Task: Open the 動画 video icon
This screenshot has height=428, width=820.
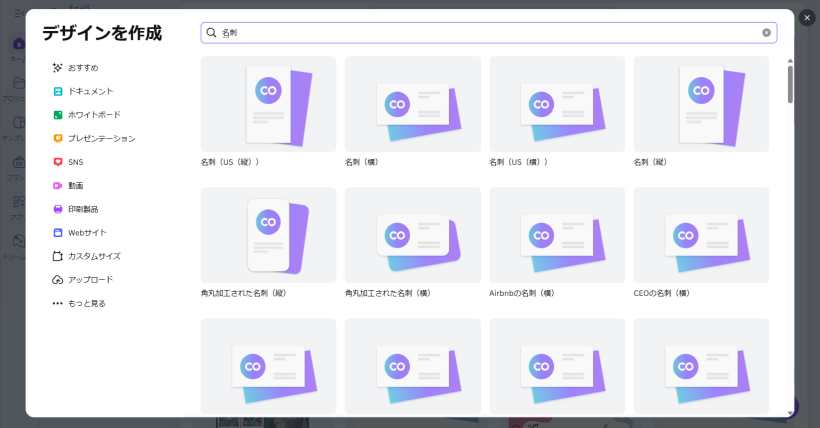Action: tap(58, 186)
